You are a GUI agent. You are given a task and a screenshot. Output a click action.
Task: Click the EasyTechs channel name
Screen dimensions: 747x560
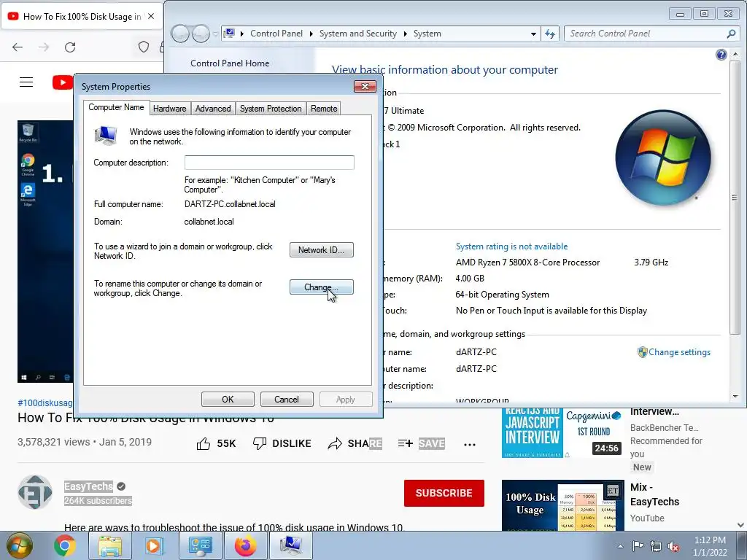coord(88,486)
